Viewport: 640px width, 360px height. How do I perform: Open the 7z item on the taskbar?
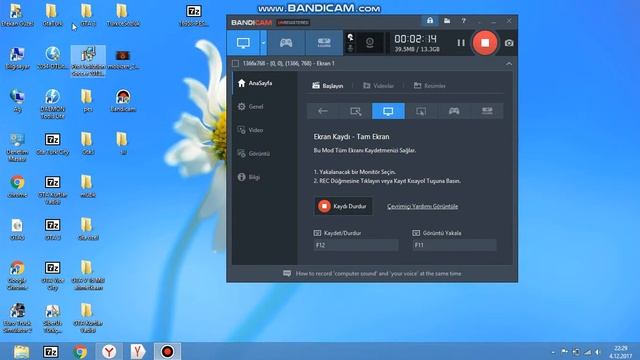coord(51,352)
